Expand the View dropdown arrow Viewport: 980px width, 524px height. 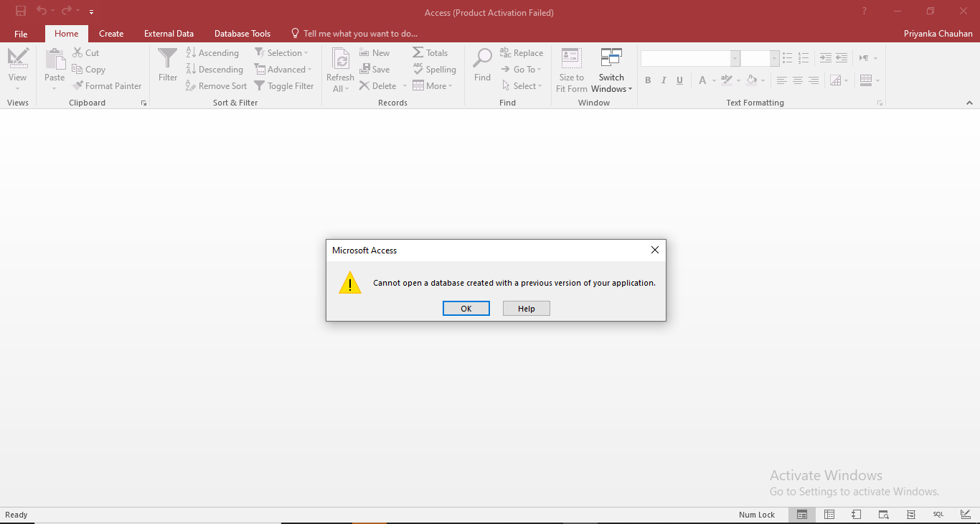[x=17, y=89]
